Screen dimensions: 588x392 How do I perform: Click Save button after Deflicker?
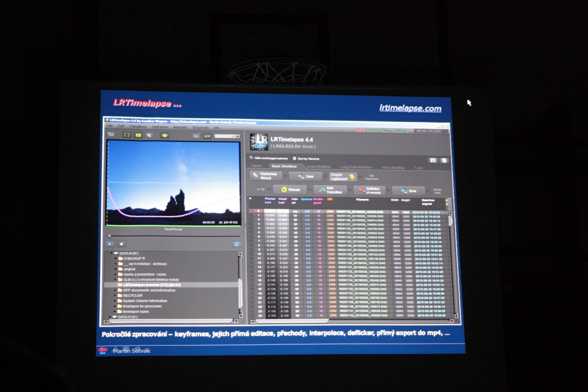[409, 191]
